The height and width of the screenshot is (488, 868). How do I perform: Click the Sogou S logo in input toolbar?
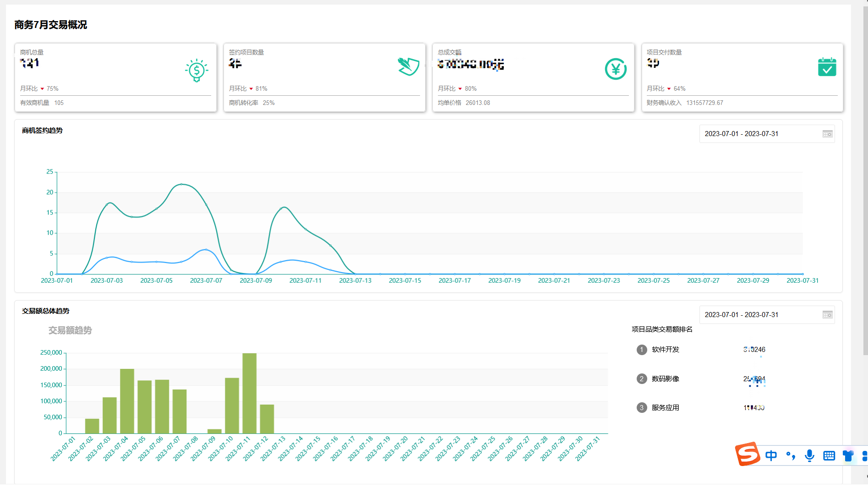coord(747,454)
